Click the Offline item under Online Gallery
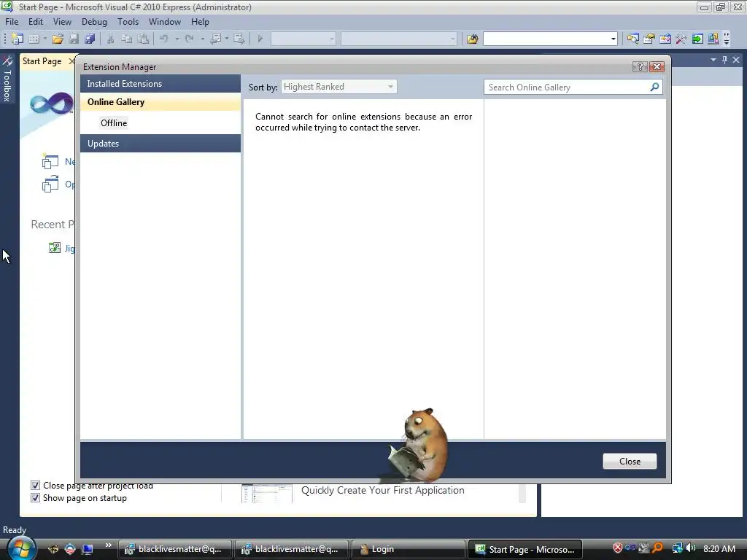This screenshot has width=747, height=560. pyautogui.click(x=114, y=122)
